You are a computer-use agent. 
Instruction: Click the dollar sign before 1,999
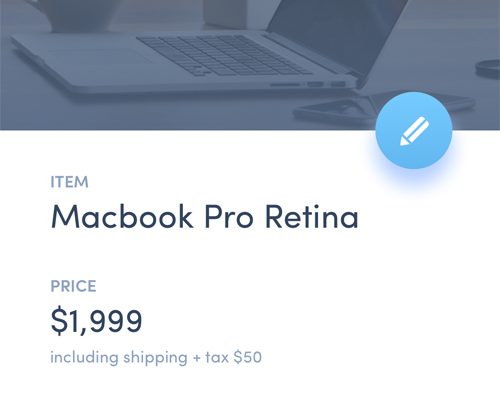tap(59, 321)
